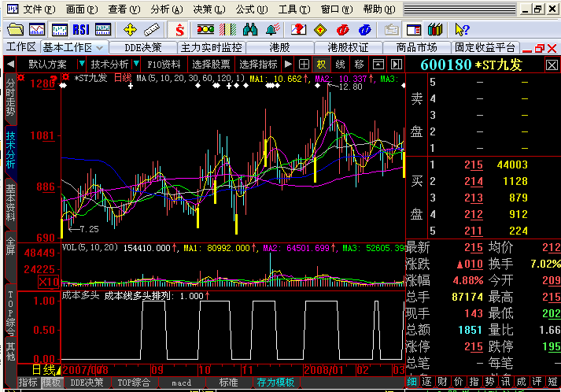Click the red phi symbol icon
Screen dimensions: 561x392
[x=342, y=30]
